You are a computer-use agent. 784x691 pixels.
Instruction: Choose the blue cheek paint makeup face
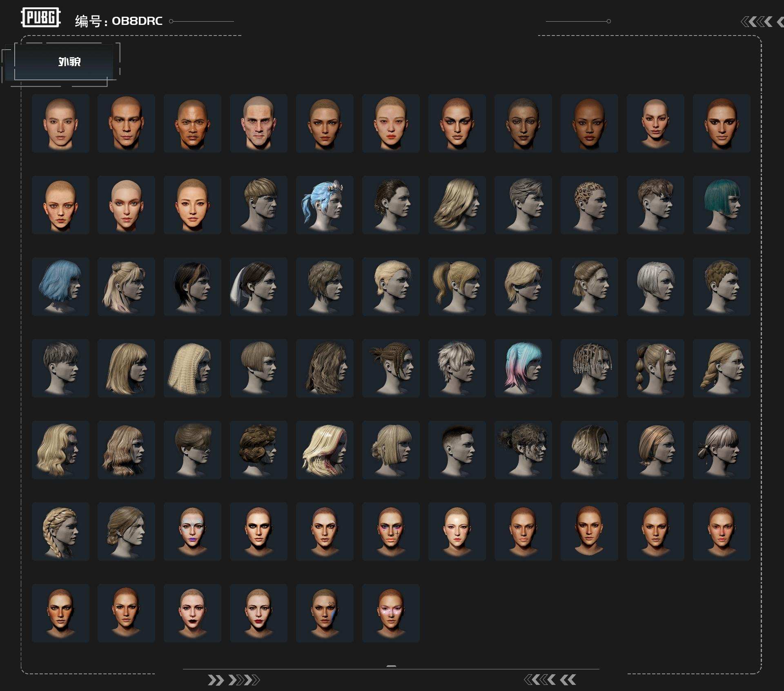[324, 613]
